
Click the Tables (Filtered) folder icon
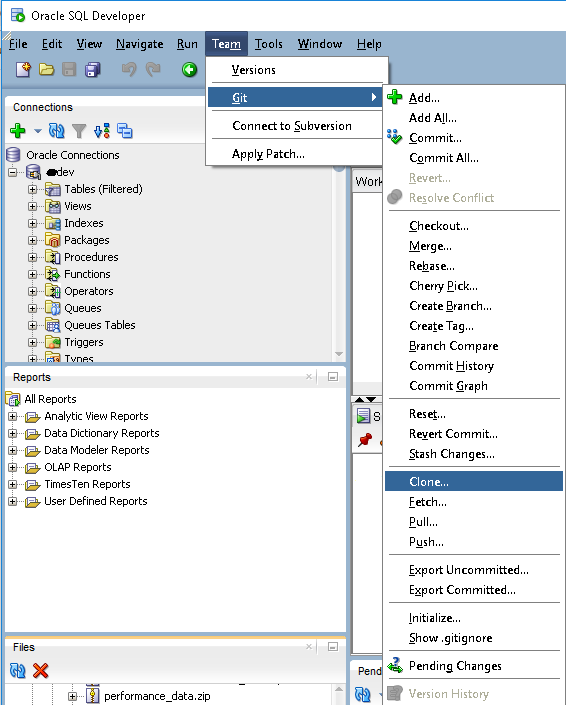[53, 189]
